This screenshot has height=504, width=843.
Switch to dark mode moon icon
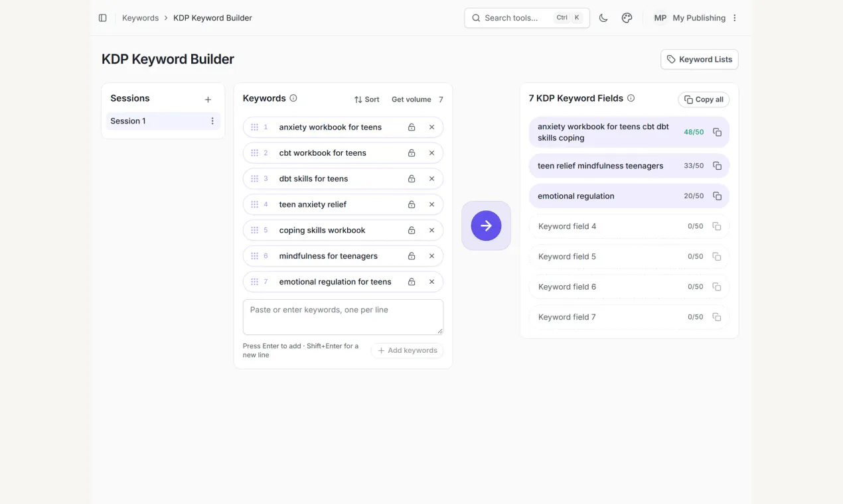coord(603,18)
